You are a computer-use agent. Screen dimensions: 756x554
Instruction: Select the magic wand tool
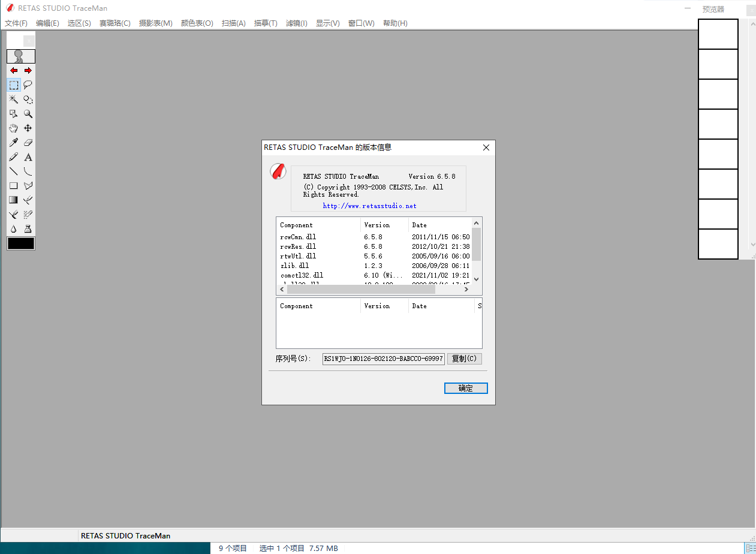coord(14,100)
